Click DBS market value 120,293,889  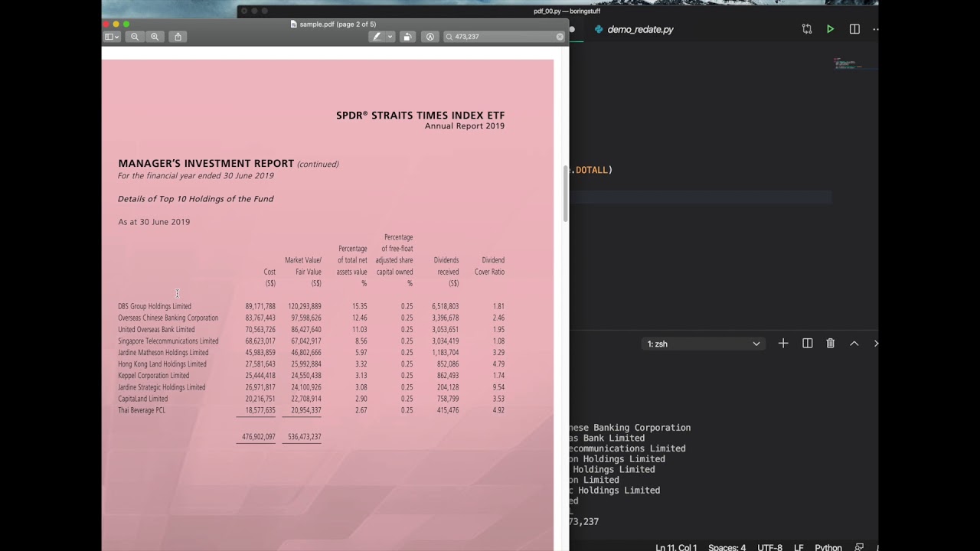coord(305,306)
